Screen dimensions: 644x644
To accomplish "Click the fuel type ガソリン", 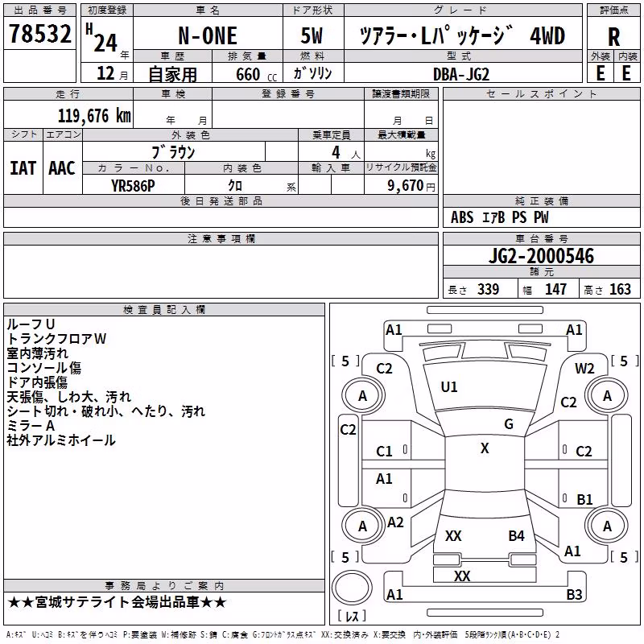I will pyautogui.click(x=313, y=73).
